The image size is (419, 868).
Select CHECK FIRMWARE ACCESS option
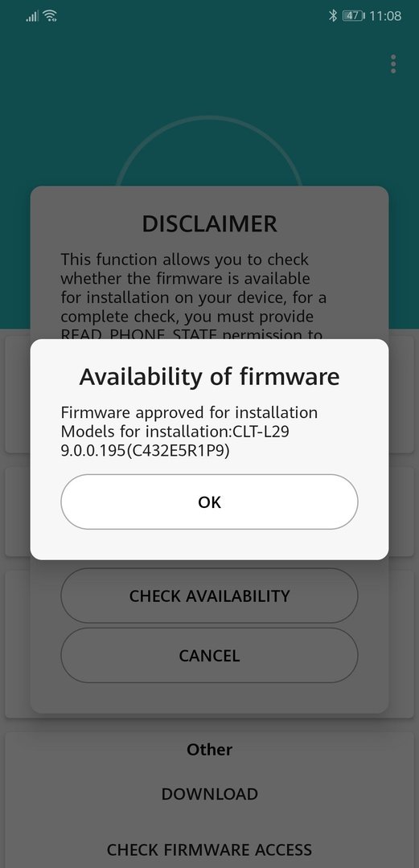209,850
